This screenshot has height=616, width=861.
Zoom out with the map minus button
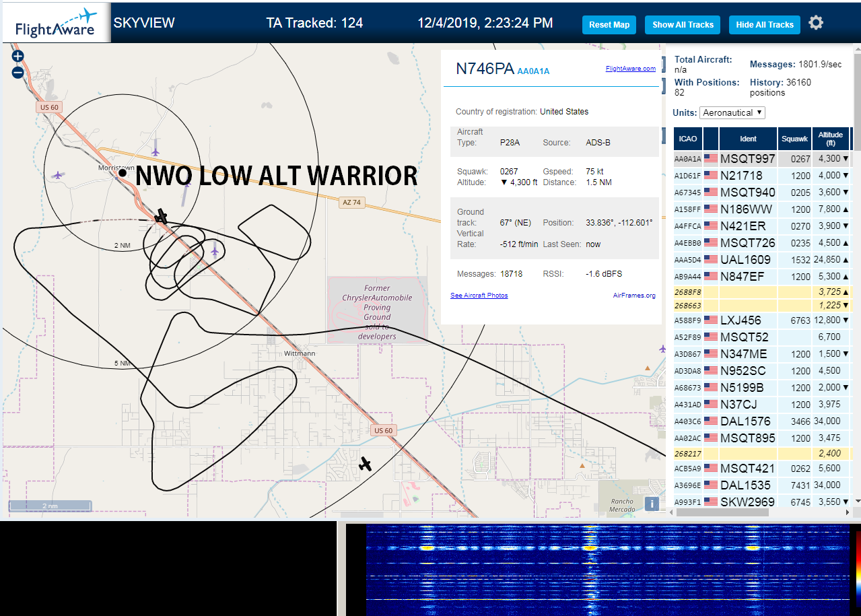coord(18,72)
